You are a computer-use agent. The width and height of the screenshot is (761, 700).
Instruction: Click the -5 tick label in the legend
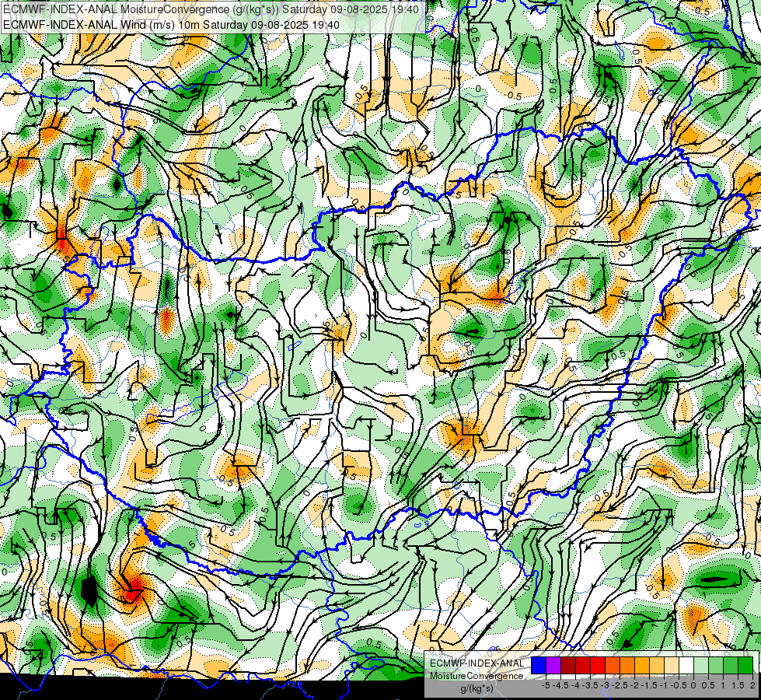click(546, 685)
